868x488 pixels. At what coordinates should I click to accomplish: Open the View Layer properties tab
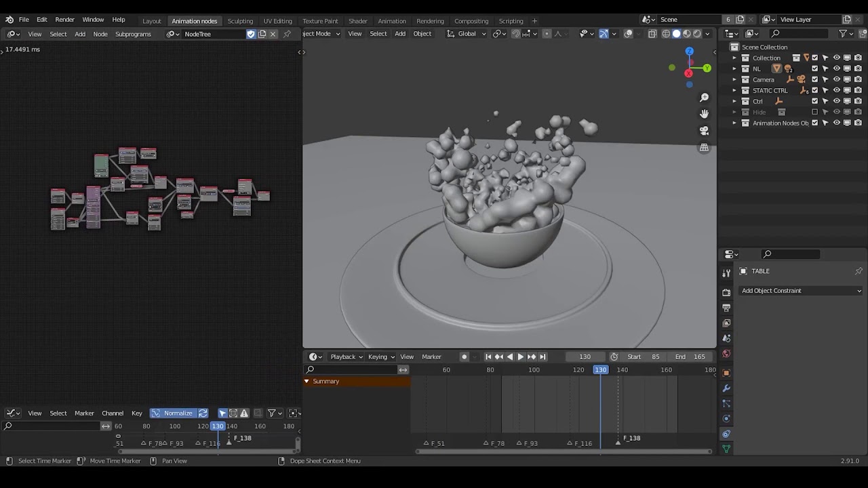726,323
